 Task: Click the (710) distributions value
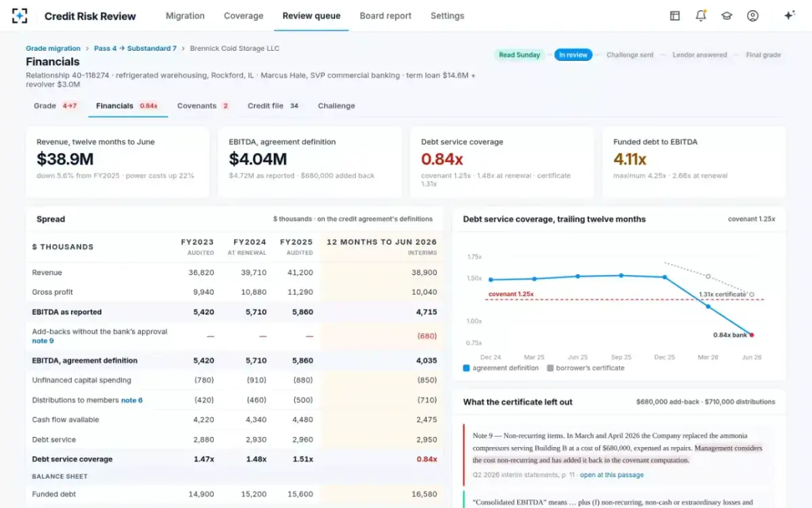[427, 400]
